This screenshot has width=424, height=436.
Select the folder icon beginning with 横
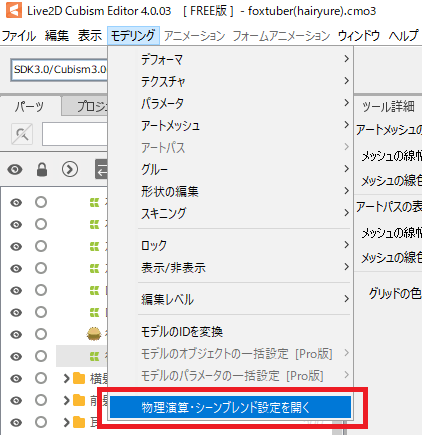coord(79,378)
